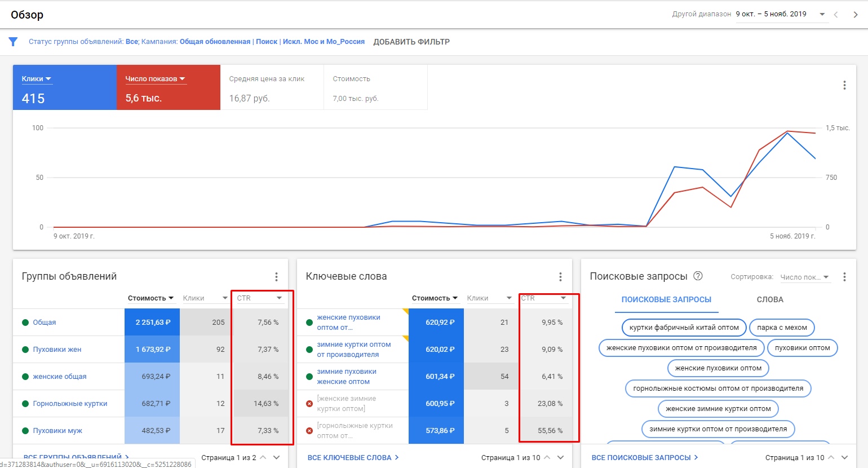Screen dimensions: 868x468
Task: Open Клики column dropdown in Ключевые слова
Action: [489, 298]
